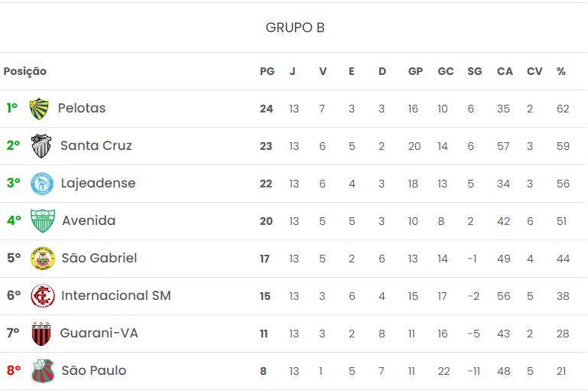This screenshot has height=391, width=588.
Task: Click the GRUPO B table title
Action: point(294,28)
